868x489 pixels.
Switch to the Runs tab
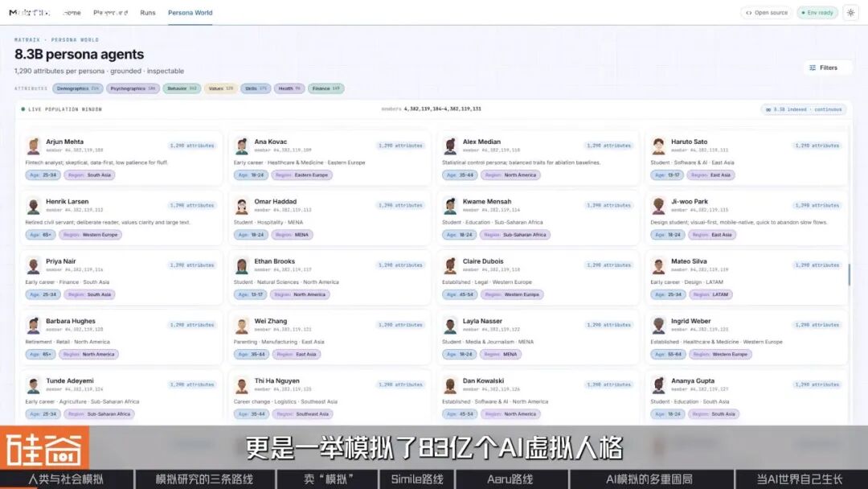point(147,13)
